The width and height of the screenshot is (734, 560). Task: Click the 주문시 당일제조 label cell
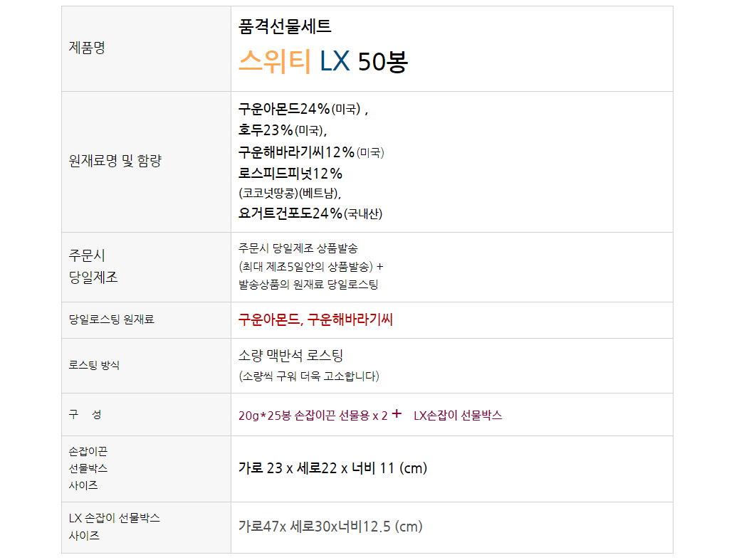click(93, 266)
